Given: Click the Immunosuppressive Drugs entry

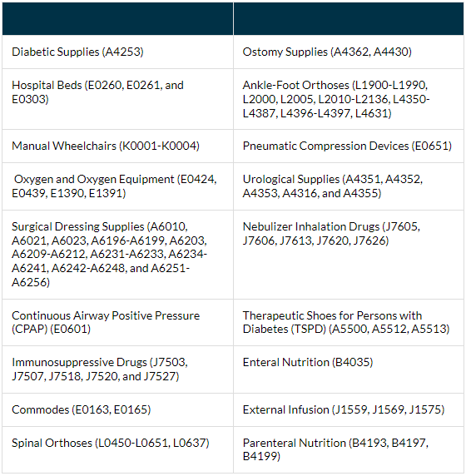Looking at the screenshot, I should 118,369.
